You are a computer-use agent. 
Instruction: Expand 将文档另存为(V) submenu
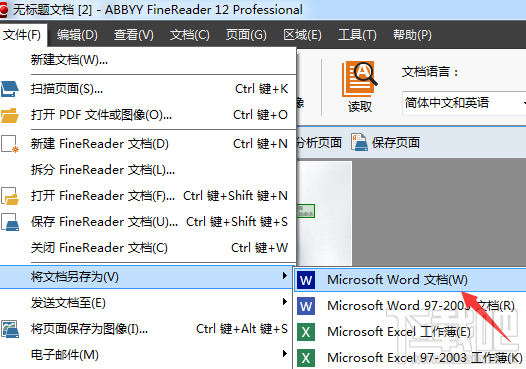146,277
